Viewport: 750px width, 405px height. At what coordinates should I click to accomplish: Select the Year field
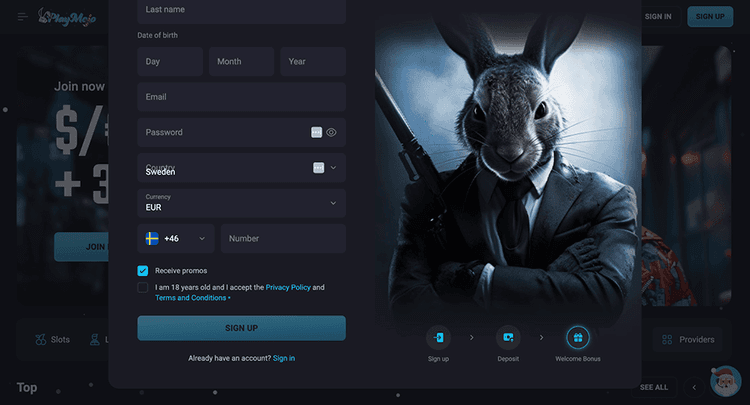pyautogui.click(x=313, y=61)
